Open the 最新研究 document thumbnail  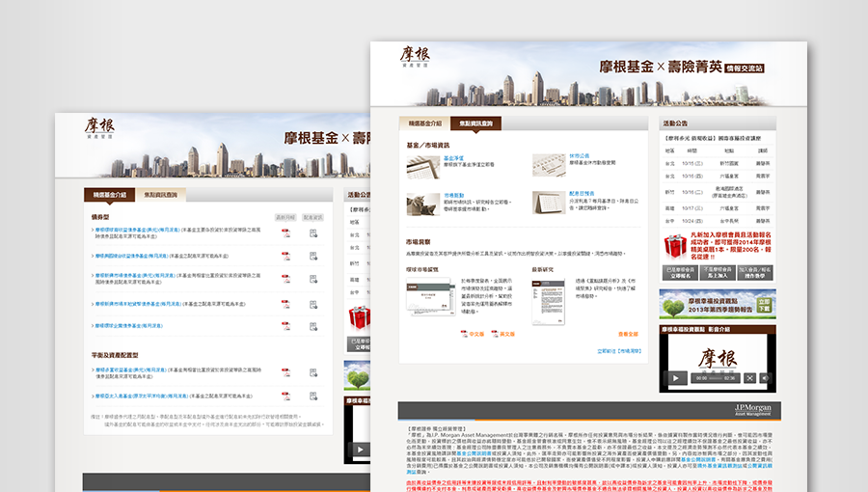(x=548, y=301)
